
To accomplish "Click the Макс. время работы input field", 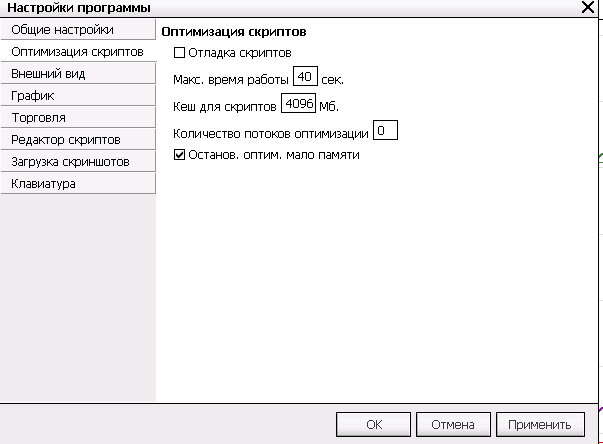I will tap(305, 78).
